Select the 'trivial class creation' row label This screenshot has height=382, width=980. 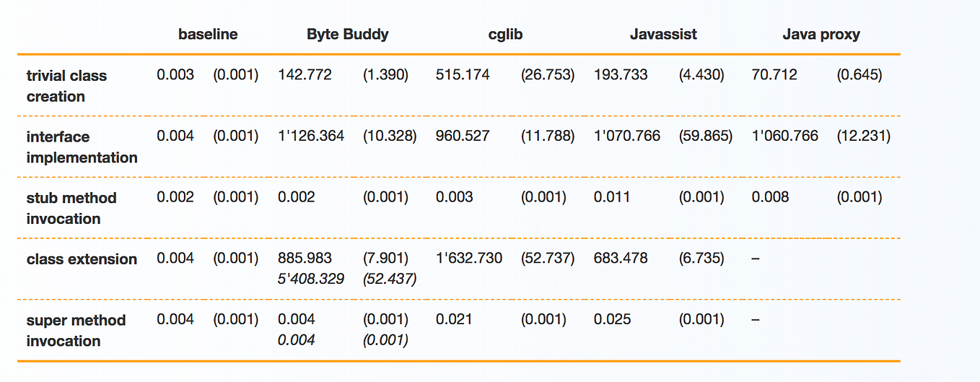[x=66, y=86]
